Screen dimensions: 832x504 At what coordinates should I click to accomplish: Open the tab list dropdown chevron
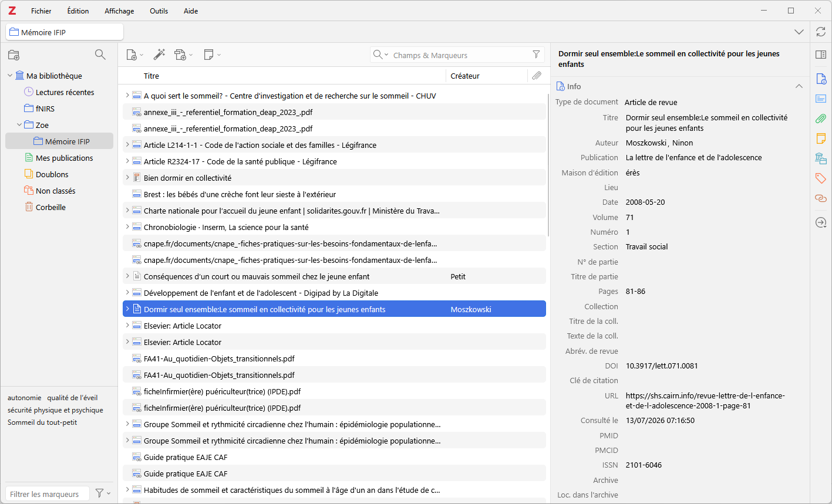click(799, 32)
